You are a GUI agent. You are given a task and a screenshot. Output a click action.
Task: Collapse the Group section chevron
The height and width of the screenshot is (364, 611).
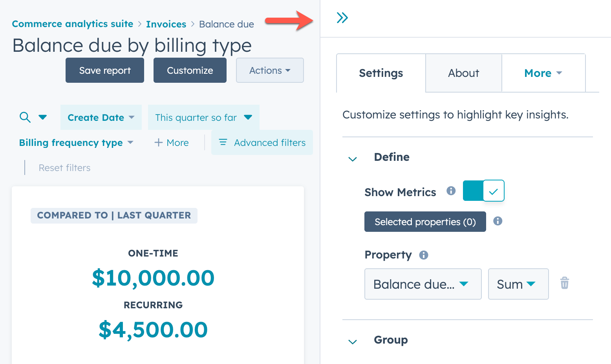coord(353,342)
